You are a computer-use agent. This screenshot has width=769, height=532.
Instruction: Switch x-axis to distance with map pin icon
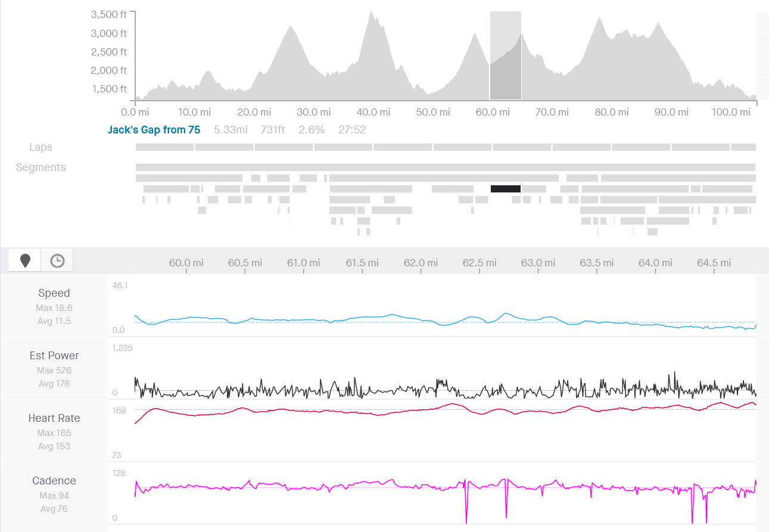25,261
